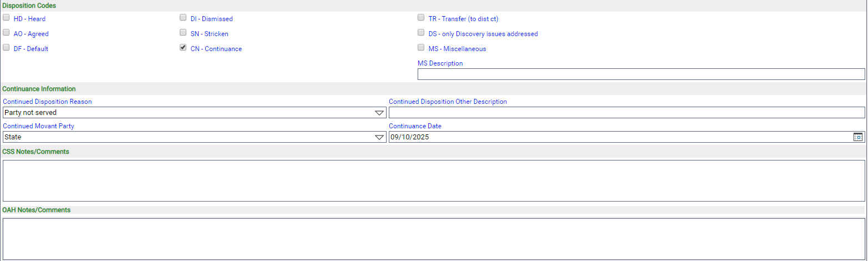Click the Continued Disposition Other Description field
Viewport: 868px width, 261px height.
627,113
